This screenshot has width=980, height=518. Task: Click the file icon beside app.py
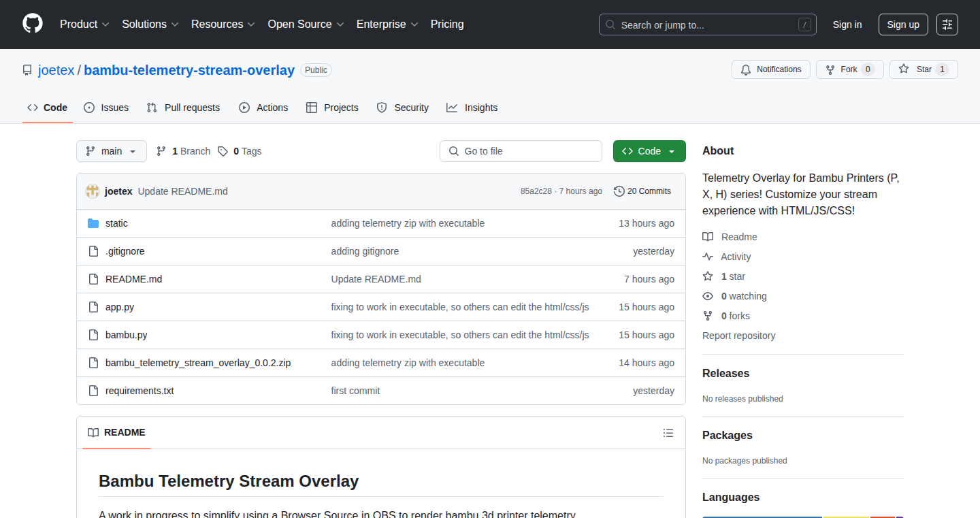point(93,307)
